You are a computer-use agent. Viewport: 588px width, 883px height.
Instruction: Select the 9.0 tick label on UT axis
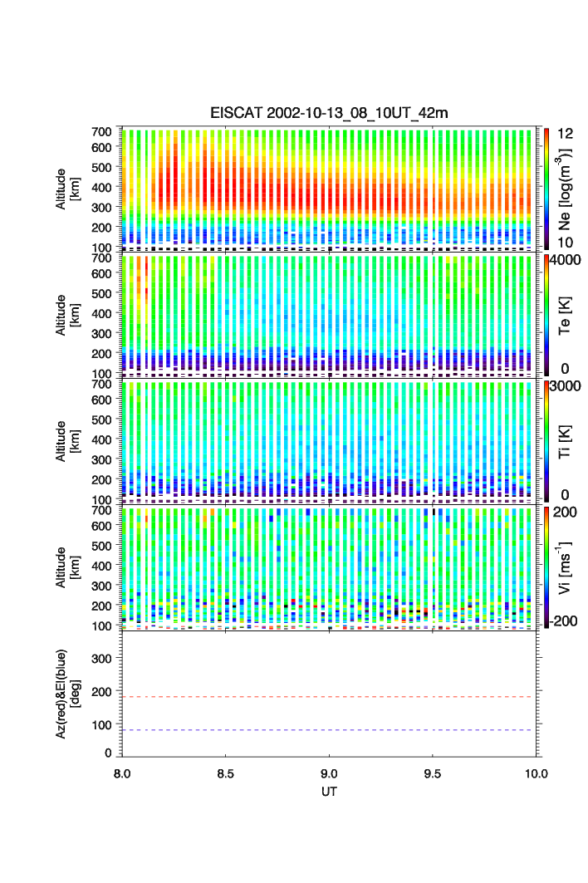(330, 773)
